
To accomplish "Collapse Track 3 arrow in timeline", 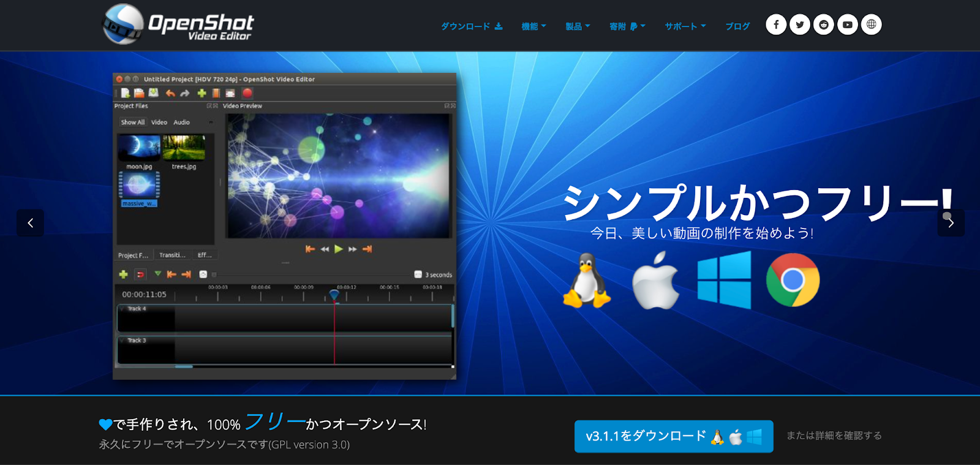I will (123, 340).
